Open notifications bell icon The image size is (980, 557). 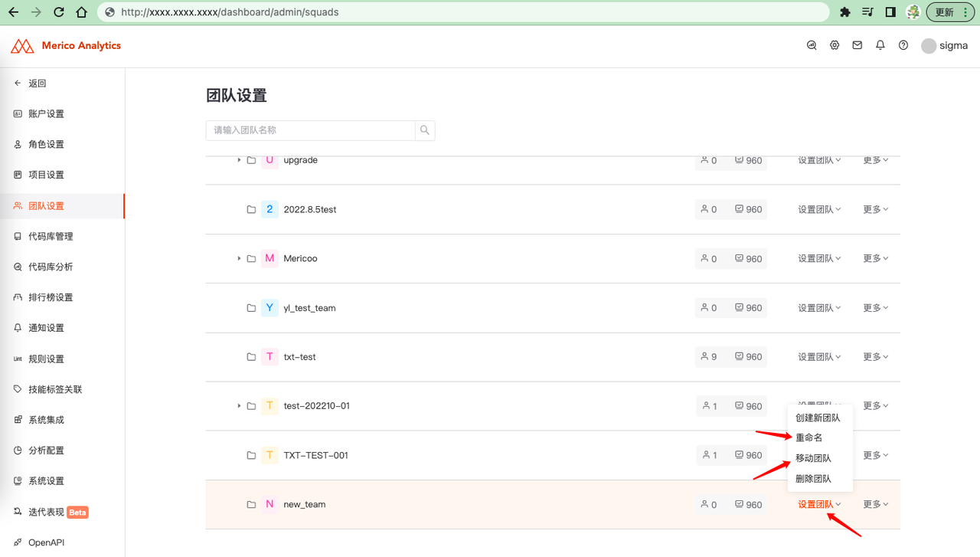(x=880, y=45)
